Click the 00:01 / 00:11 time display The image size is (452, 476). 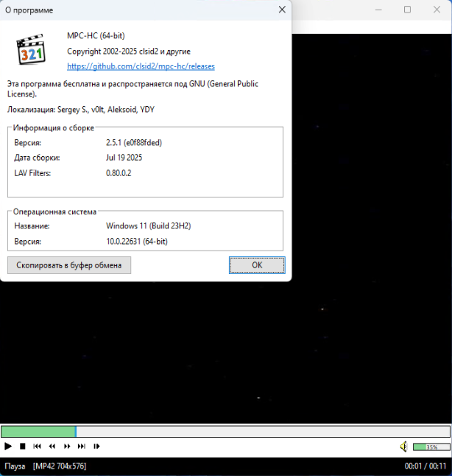[x=425, y=466]
